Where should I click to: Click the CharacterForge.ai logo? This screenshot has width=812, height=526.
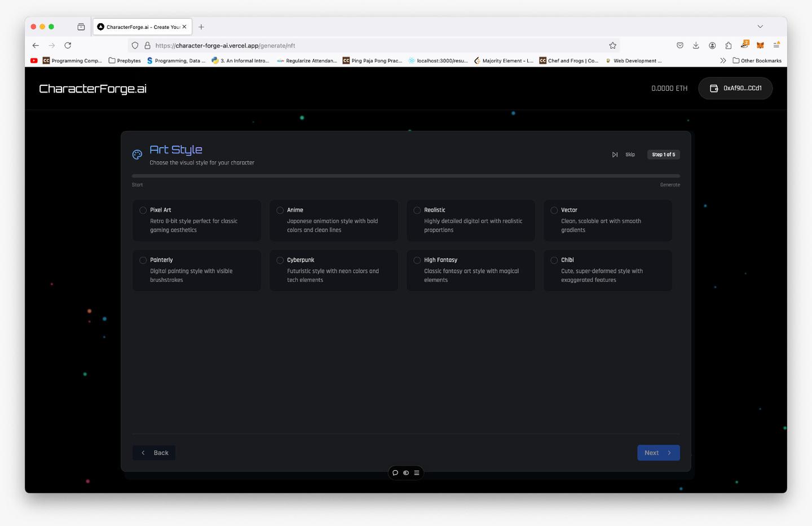93,89
